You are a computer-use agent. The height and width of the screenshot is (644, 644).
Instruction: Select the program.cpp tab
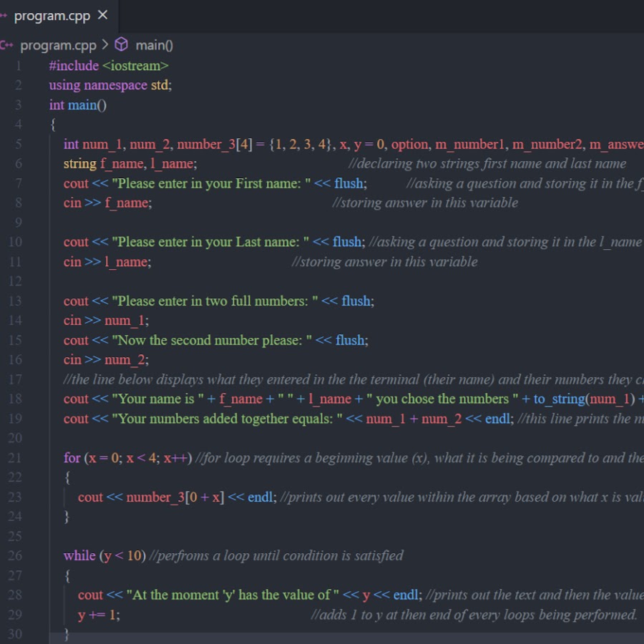(x=54, y=14)
